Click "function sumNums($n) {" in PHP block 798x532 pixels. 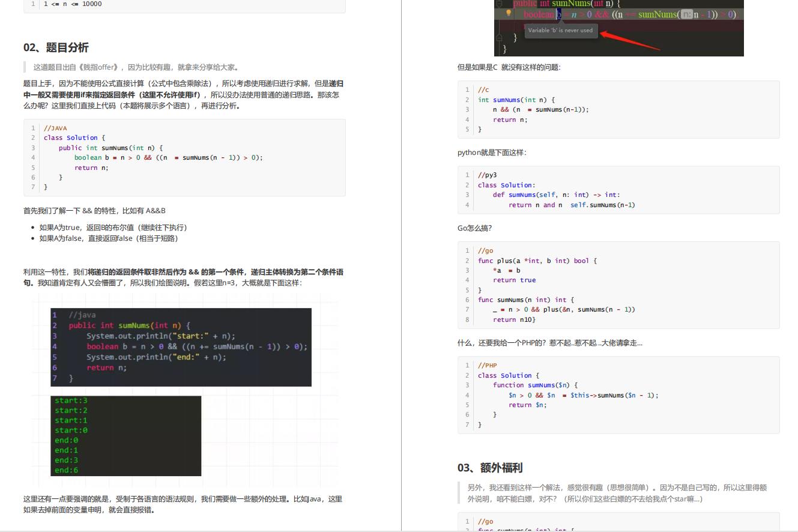pyautogui.click(x=536, y=385)
